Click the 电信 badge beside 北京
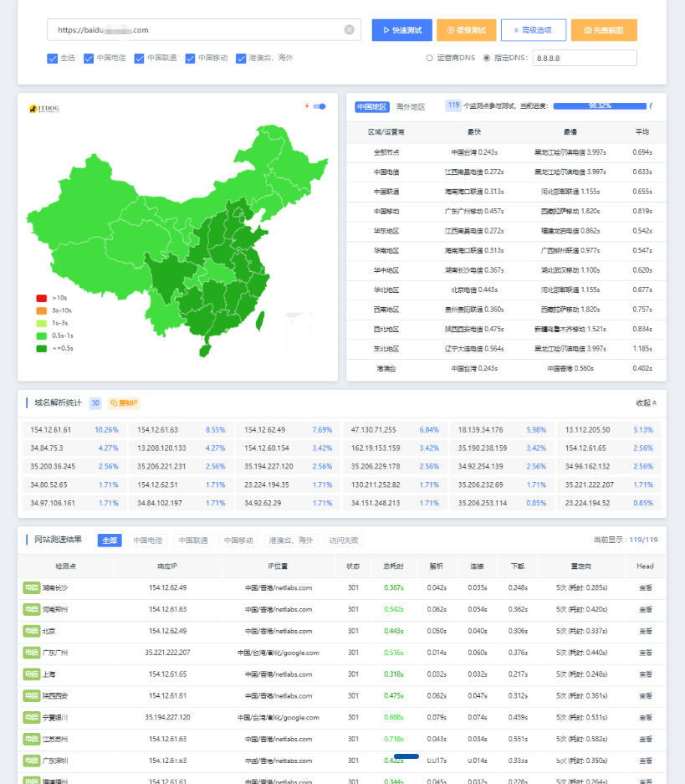This screenshot has width=685, height=784. (31, 631)
